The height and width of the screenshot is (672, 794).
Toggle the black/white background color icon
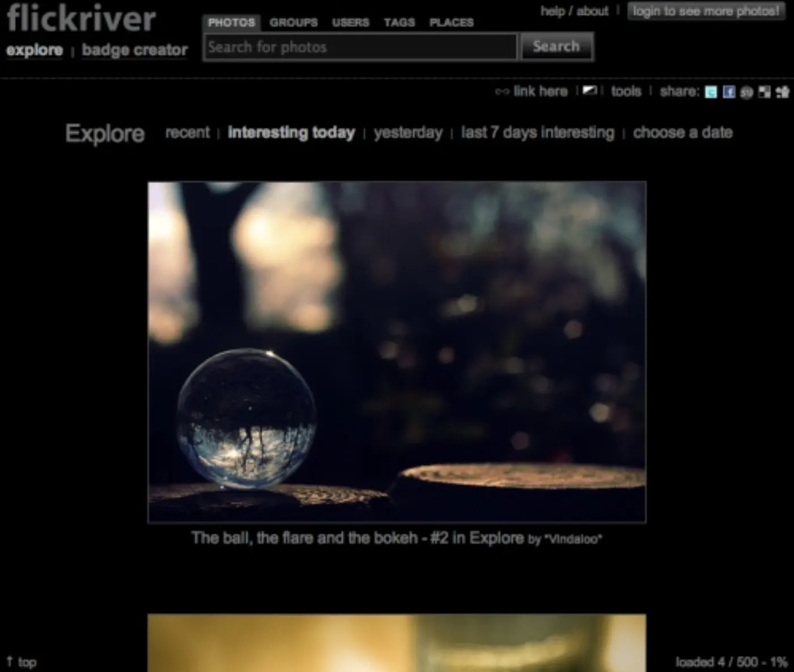pos(590,91)
